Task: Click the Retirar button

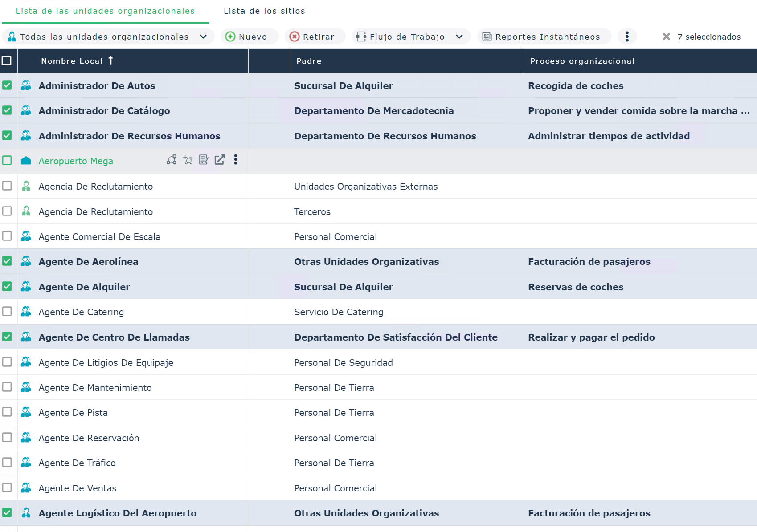Action: tap(315, 37)
